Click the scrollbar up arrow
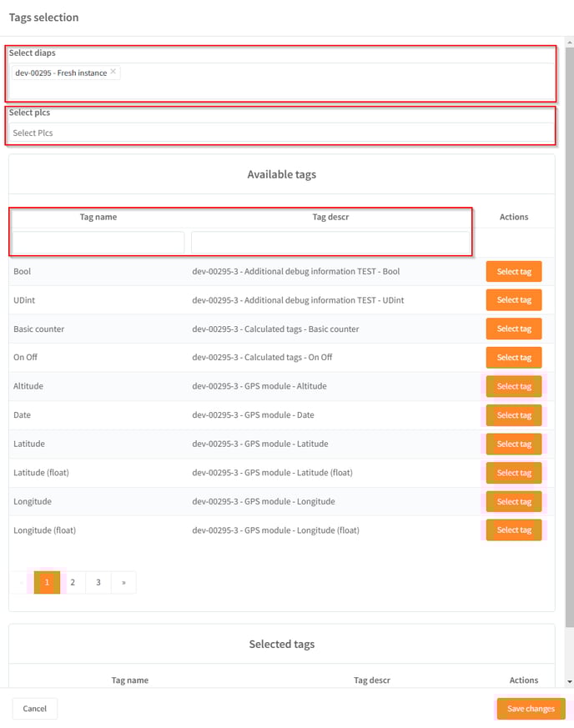Viewport: 574px width, 728px height. tap(570, 43)
